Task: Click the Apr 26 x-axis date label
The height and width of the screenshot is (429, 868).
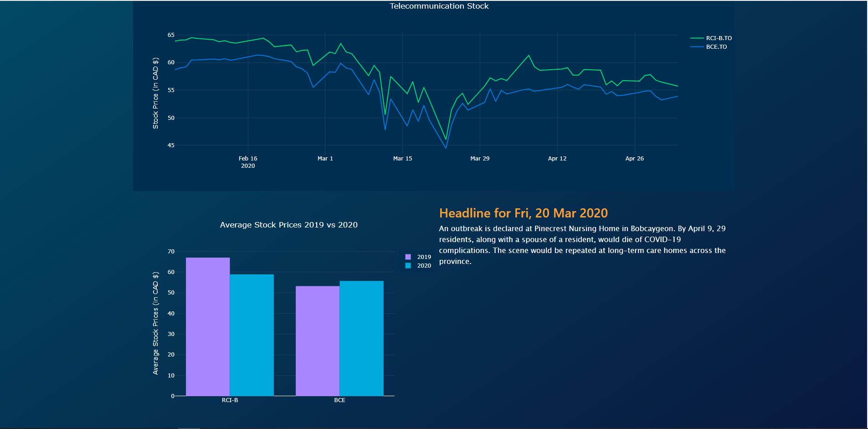Action: pos(634,159)
